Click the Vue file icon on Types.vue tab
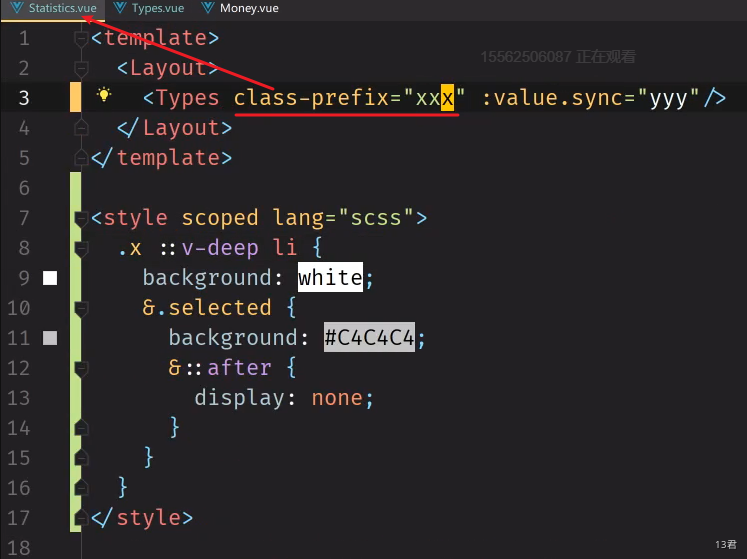The width and height of the screenshot is (747, 559). 120,8
